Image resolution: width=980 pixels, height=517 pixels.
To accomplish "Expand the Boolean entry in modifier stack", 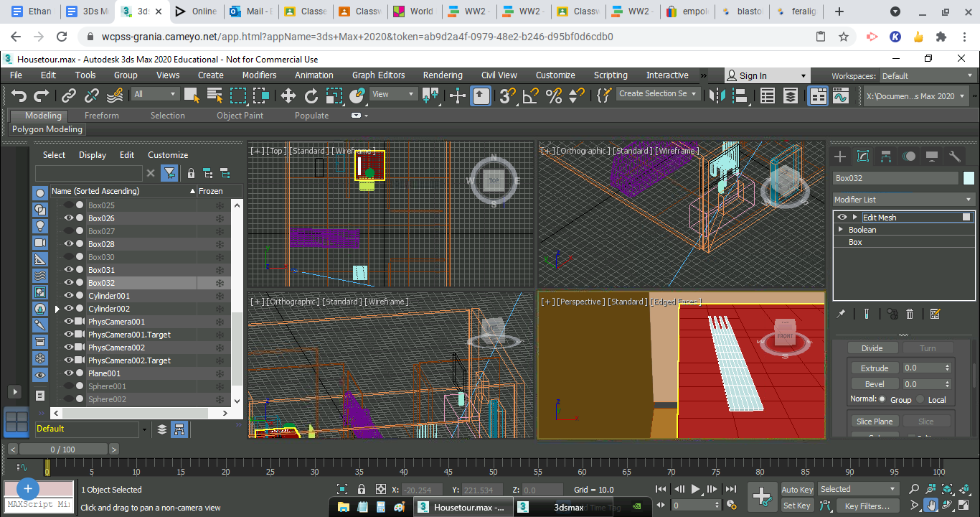I will [841, 230].
